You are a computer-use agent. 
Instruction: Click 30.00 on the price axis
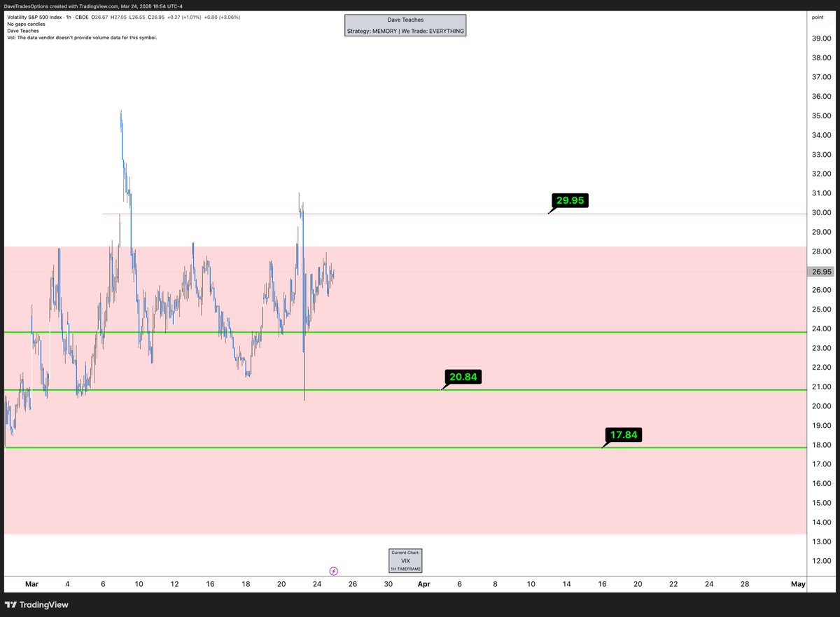pyautogui.click(x=820, y=213)
